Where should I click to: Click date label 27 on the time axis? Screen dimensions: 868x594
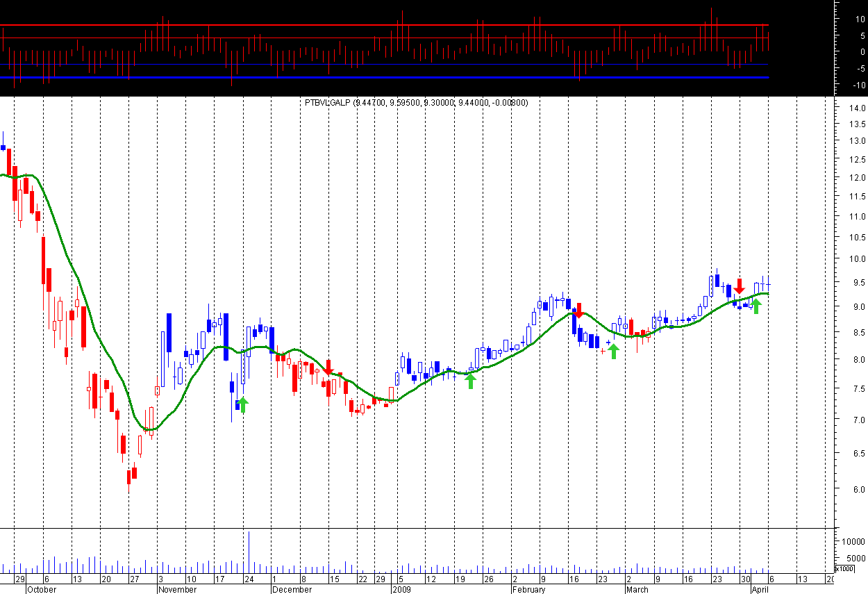134,579
